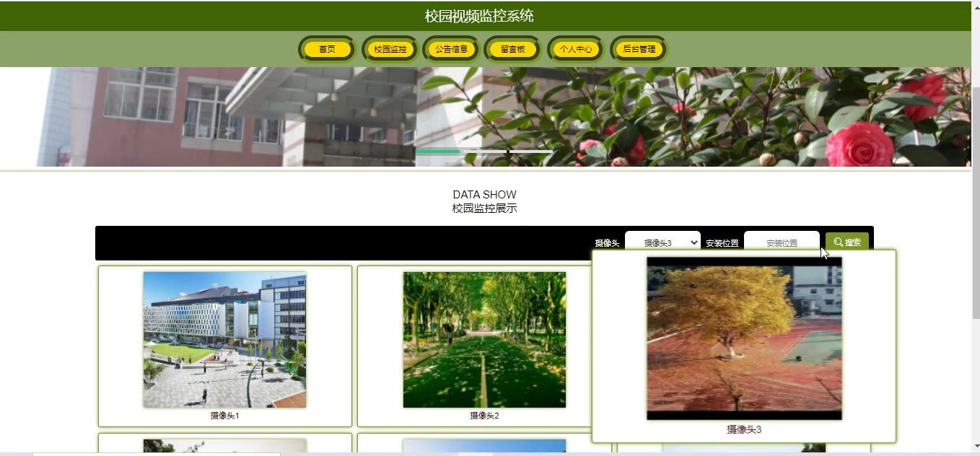The image size is (980, 456).
Task: Open the 后台管理 nav item
Action: click(639, 49)
